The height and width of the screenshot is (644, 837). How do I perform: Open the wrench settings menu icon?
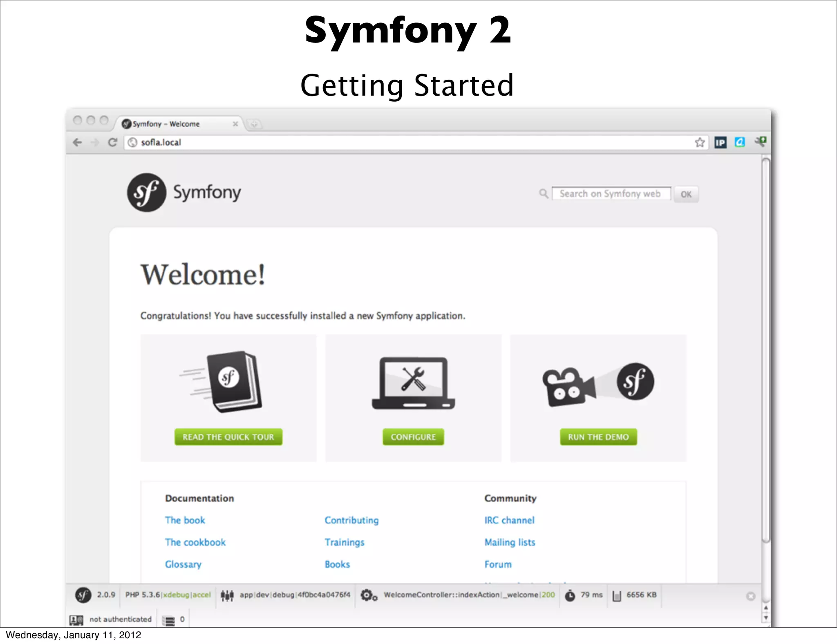[x=761, y=142]
